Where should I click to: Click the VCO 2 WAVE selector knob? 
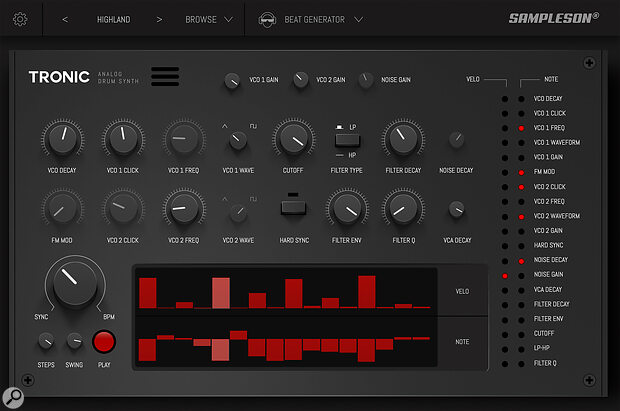pyautogui.click(x=238, y=212)
